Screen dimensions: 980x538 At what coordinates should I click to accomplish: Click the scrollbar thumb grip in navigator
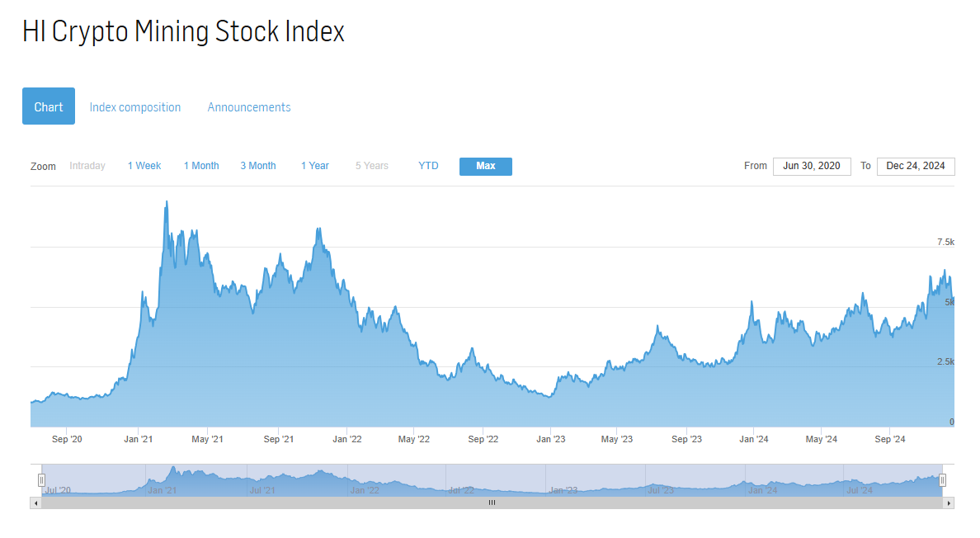tap(492, 503)
